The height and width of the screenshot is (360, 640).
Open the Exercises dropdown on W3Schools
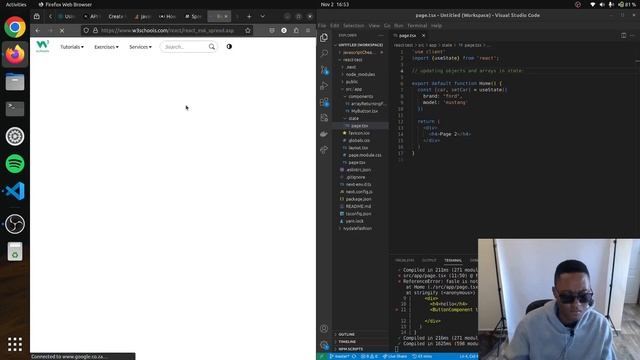[x=106, y=47]
